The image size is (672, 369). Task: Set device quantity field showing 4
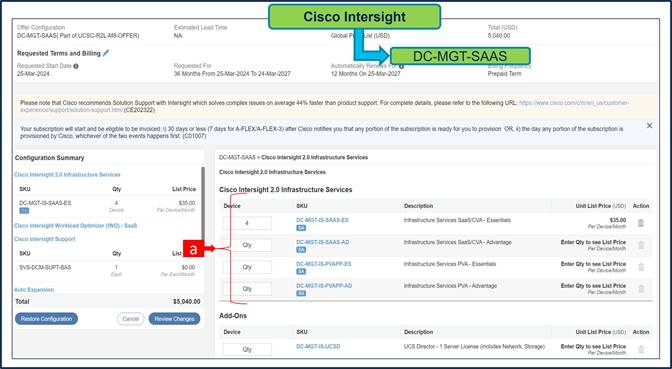pos(247,223)
